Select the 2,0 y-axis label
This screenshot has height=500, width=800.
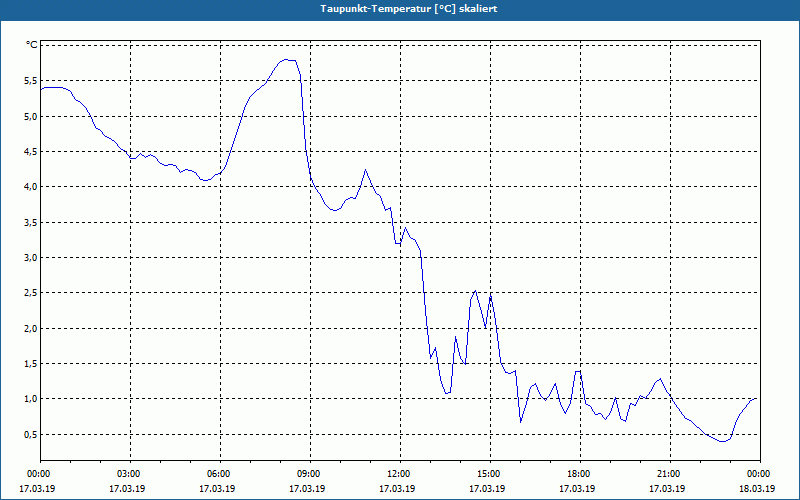tap(31, 329)
